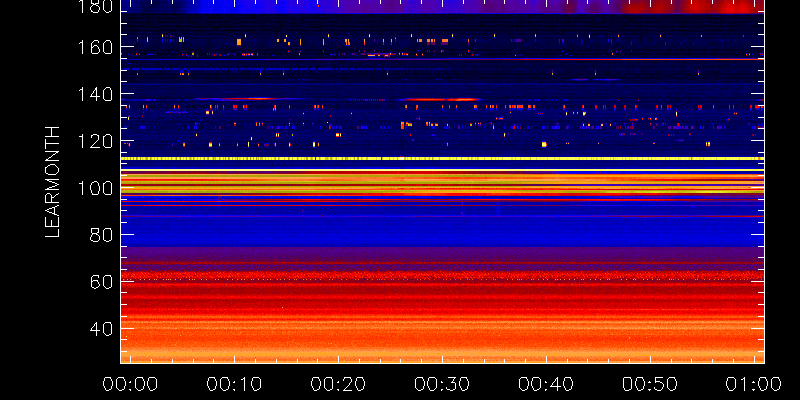Click the 00:00 time axis label
Viewport: 800px width, 400px height.
[131, 384]
